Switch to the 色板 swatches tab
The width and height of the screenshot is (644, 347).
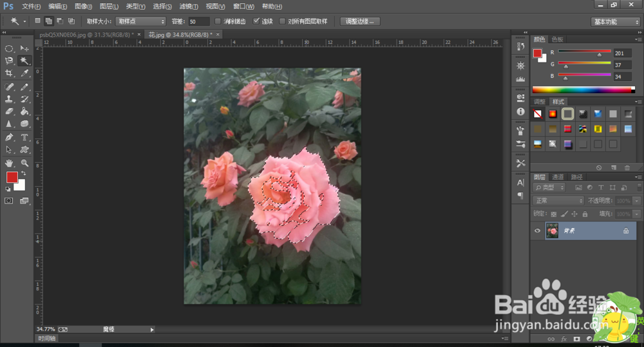point(557,39)
